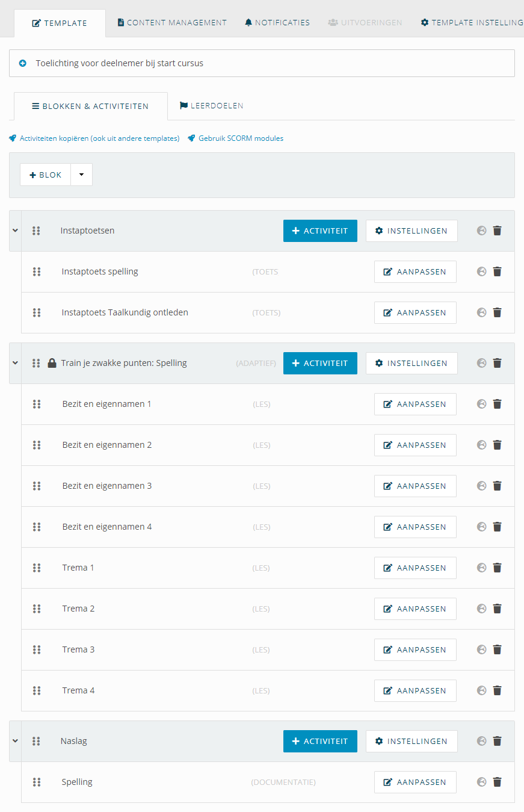Toggle globe for Trema 1
The image size is (524, 812).
click(481, 568)
